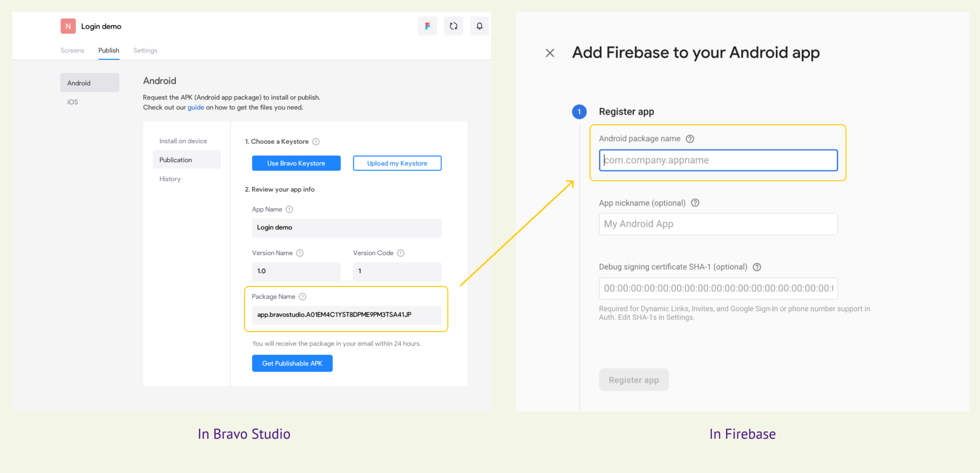Image resolution: width=980 pixels, height=473 pixels.
Task: Click the Version Name field showing 1.0
Action: pos(296,271)
